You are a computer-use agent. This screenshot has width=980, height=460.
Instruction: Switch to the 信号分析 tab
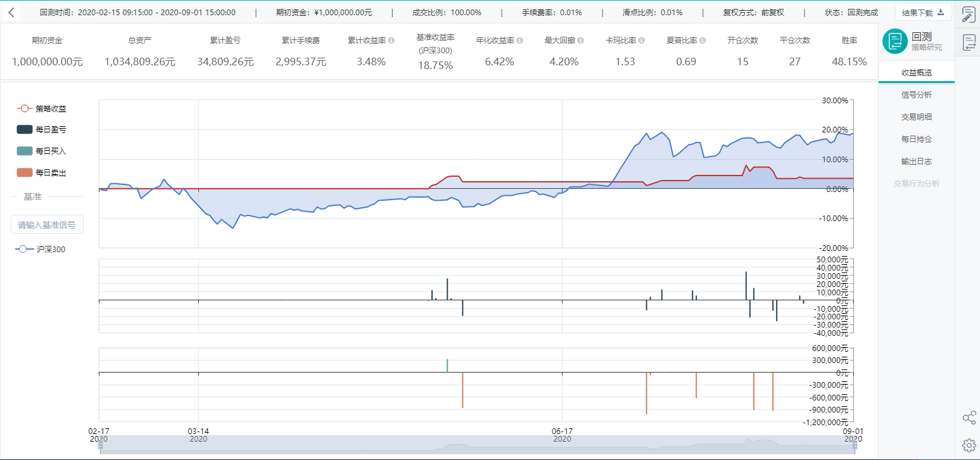tap(916, 95)
